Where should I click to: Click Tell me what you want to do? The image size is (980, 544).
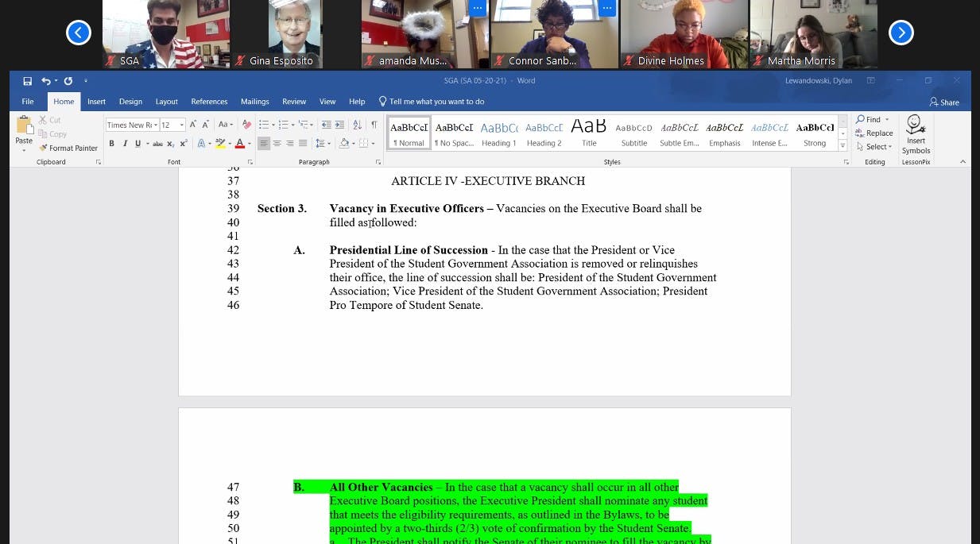[432, 101]
